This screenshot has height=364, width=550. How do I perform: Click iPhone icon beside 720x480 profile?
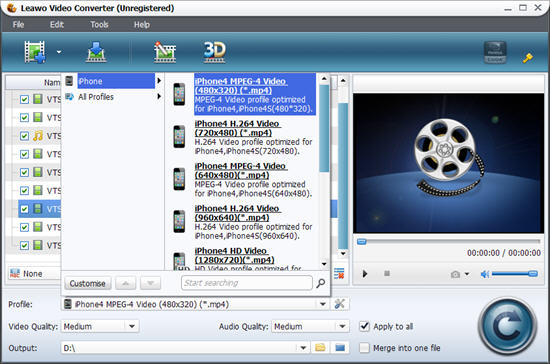pyautogui.click(x=179, y=136)
